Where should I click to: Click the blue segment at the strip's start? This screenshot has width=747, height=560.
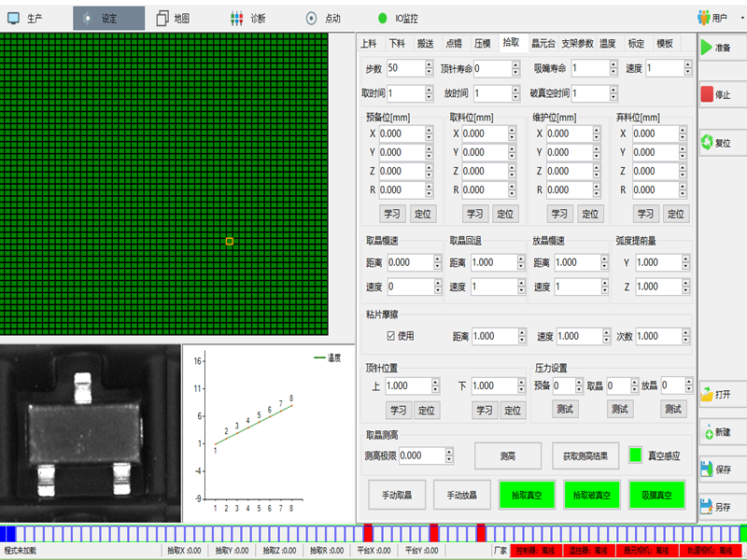[7, 533]
